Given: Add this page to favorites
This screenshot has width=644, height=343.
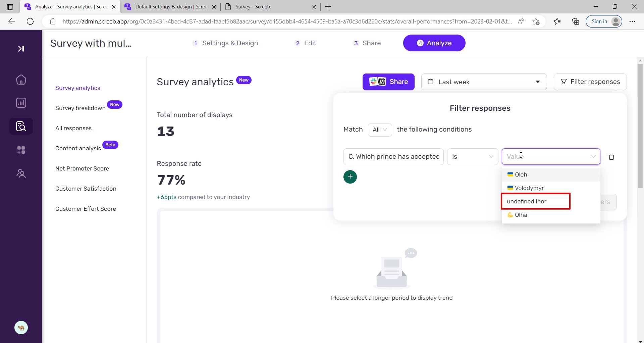Looking at the screenshot, I should click(x=536, y=21).
